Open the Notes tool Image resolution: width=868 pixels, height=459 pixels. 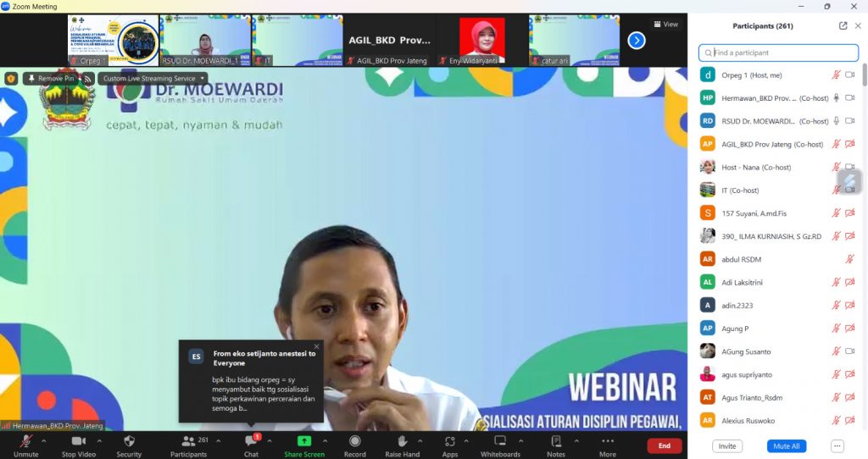556,441
